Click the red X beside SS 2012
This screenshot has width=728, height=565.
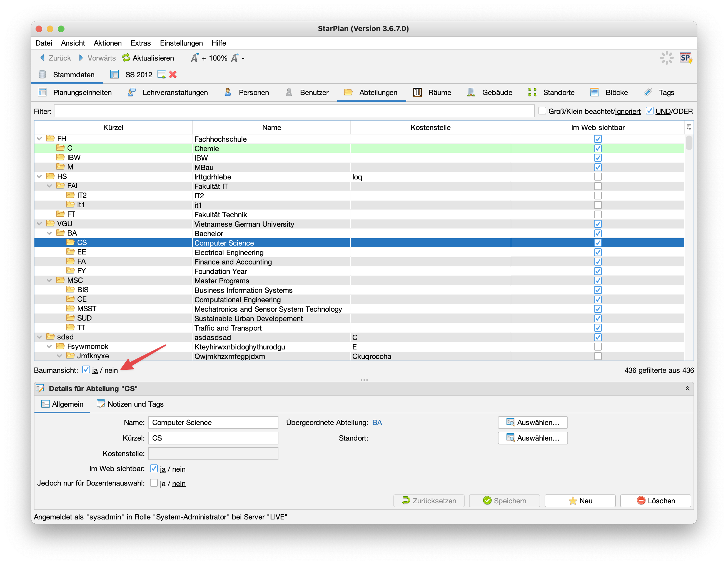(173, 74)
